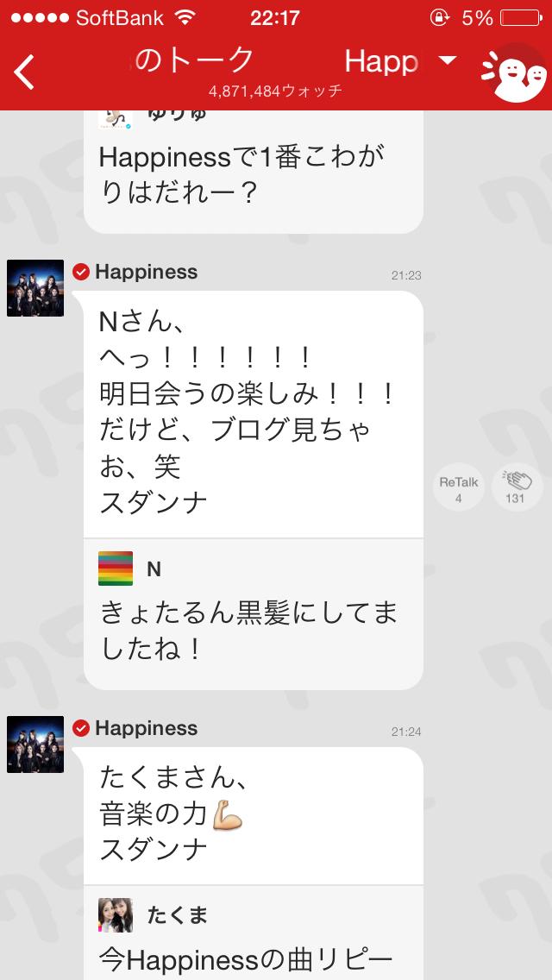Tap the ReTalk button showing 4

tap(459, 487)
